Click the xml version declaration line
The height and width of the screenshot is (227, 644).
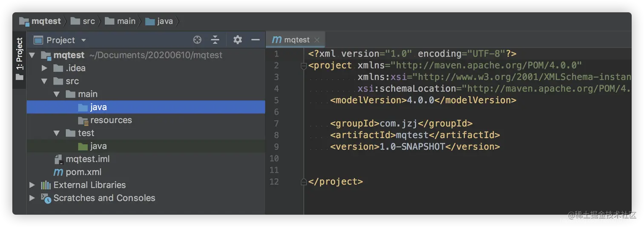413,54
